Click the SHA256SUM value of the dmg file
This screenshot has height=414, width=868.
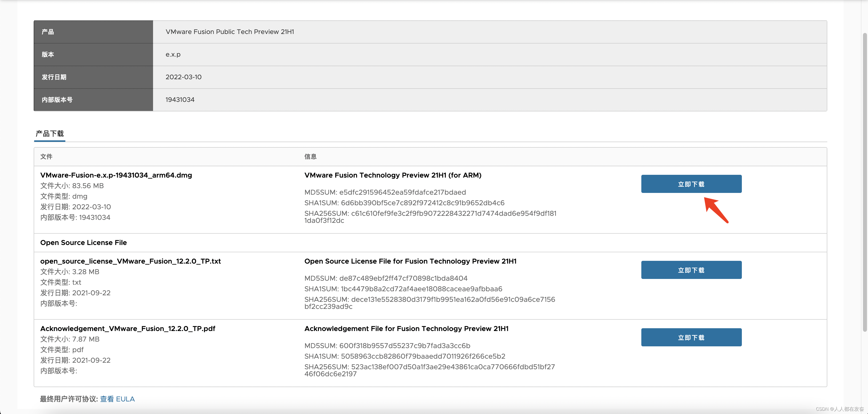(454, 213)
